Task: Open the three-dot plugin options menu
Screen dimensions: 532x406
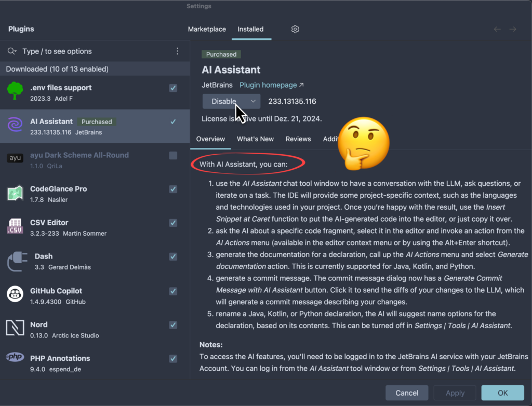Action: pyautogui.click(x=177, y=51)
